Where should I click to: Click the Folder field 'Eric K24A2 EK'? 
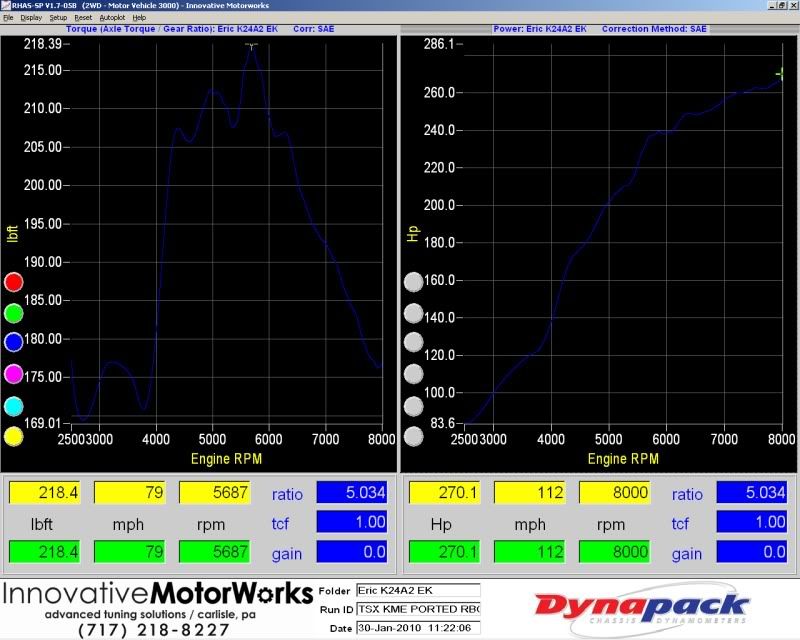[418, 590]
